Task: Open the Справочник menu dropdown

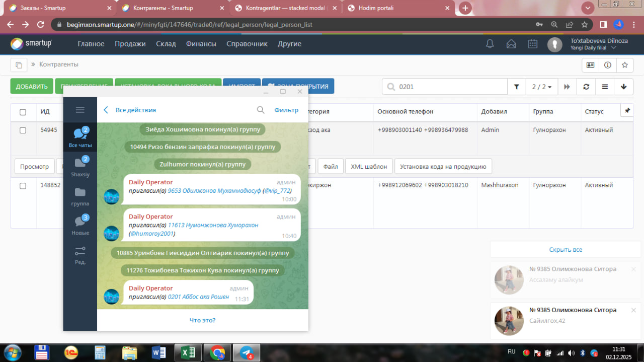Action: click(247, 44)
